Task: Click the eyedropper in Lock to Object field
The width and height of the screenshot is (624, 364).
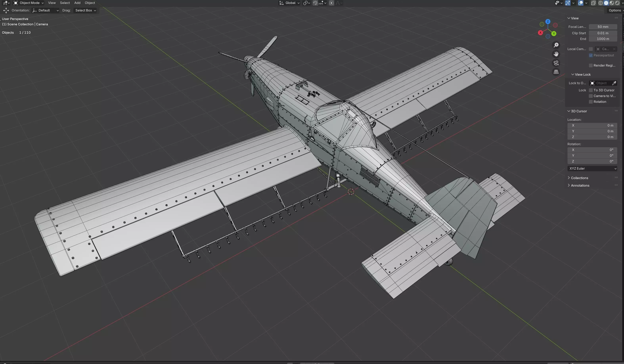Action: click(x=614, y=83)
